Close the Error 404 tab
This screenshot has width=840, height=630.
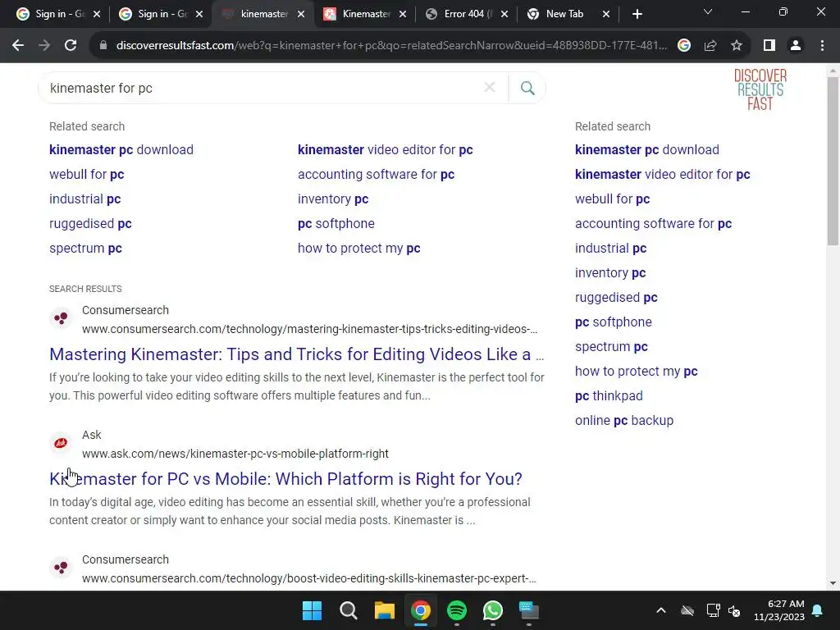click(504, 14)
